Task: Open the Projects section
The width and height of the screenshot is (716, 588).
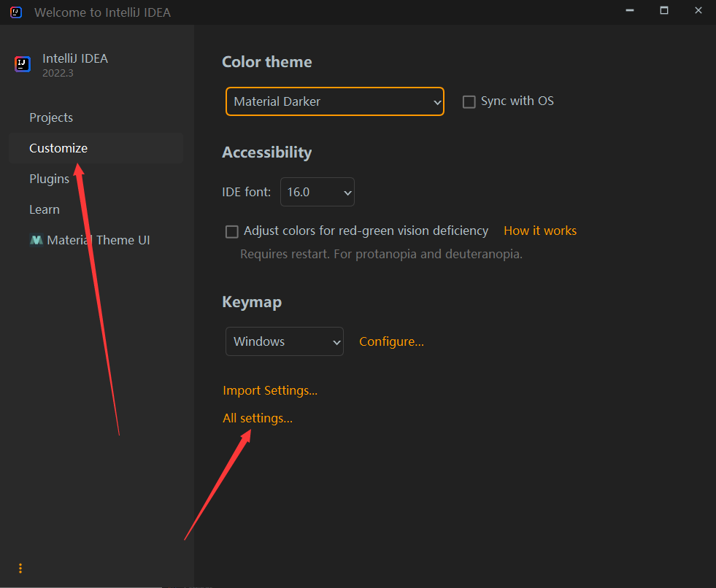Action: [51, 117]
